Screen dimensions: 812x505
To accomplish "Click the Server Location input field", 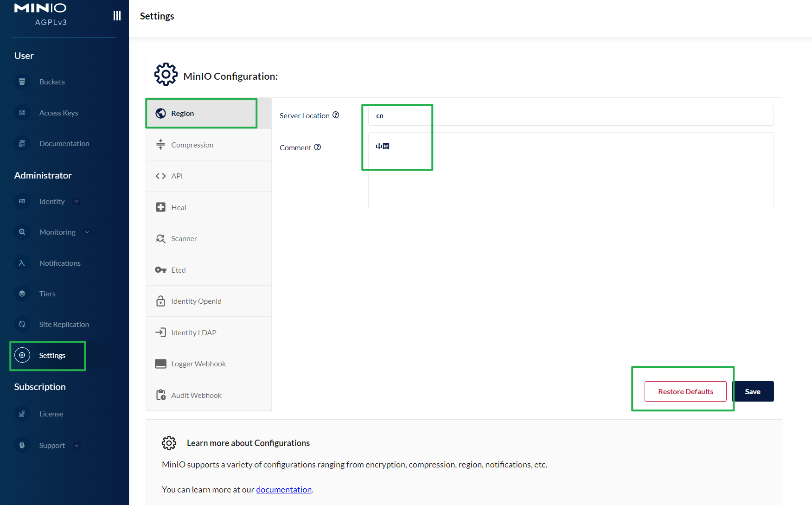I will click(x=510, y=115).
